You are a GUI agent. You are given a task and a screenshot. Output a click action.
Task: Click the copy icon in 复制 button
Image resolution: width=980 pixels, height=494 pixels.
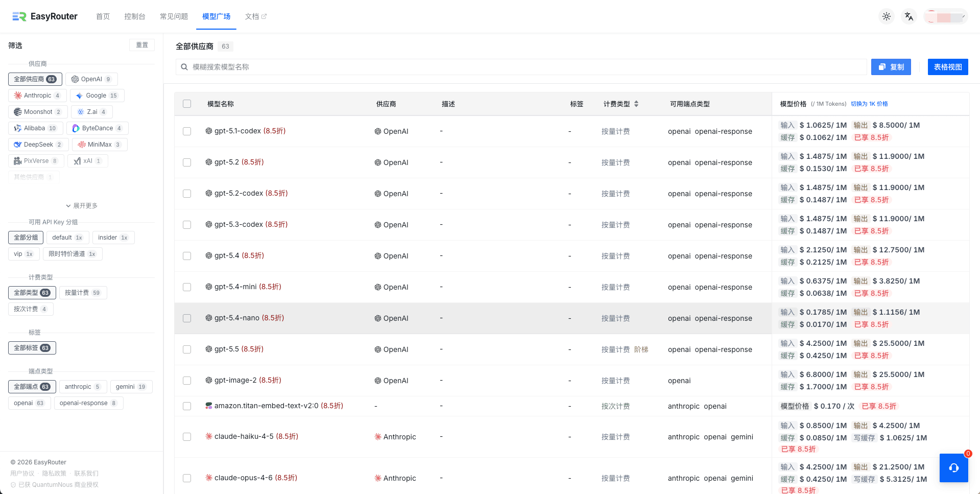[x=882, y=67]
